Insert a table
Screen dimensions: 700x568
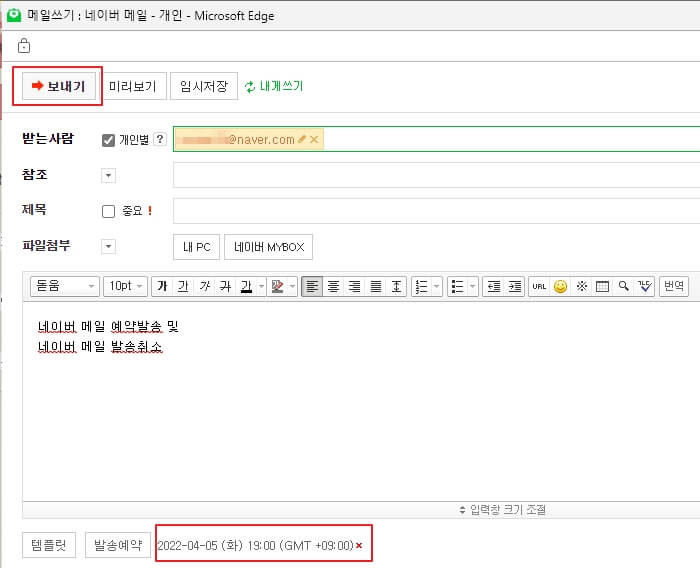pyautogui.click(x=602, y=286)
